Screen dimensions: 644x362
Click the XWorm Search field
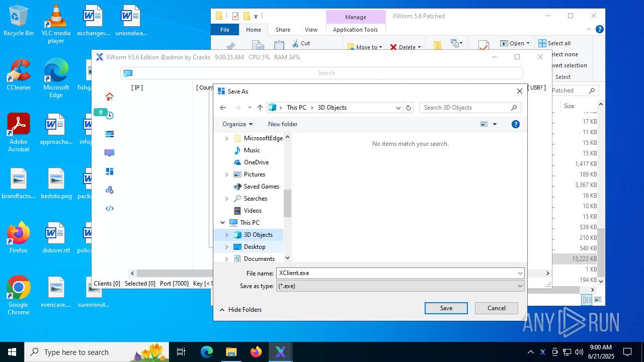pos(321,73)
